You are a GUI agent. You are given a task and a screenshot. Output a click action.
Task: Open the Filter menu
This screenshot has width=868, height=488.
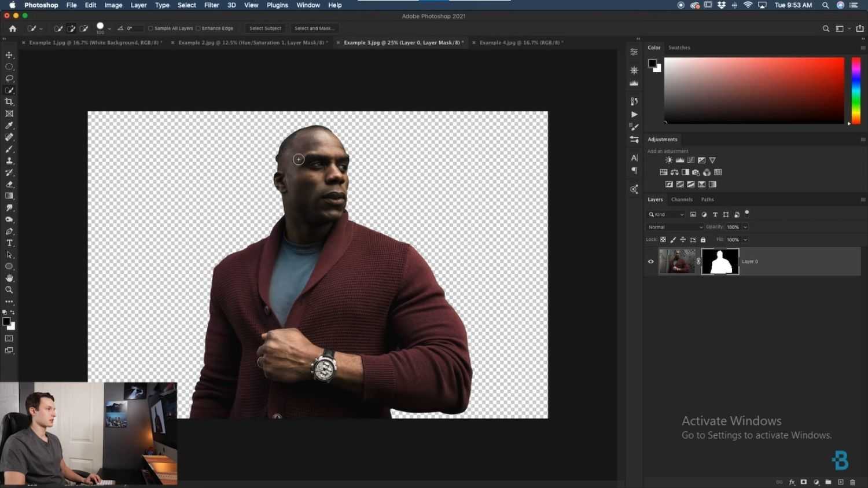211,5
